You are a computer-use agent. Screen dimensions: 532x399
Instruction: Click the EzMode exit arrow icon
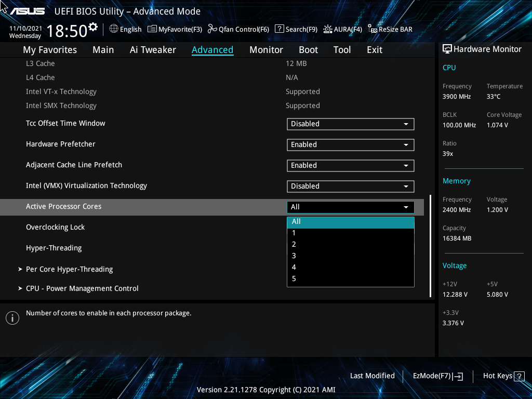click(x=458, y=376)
